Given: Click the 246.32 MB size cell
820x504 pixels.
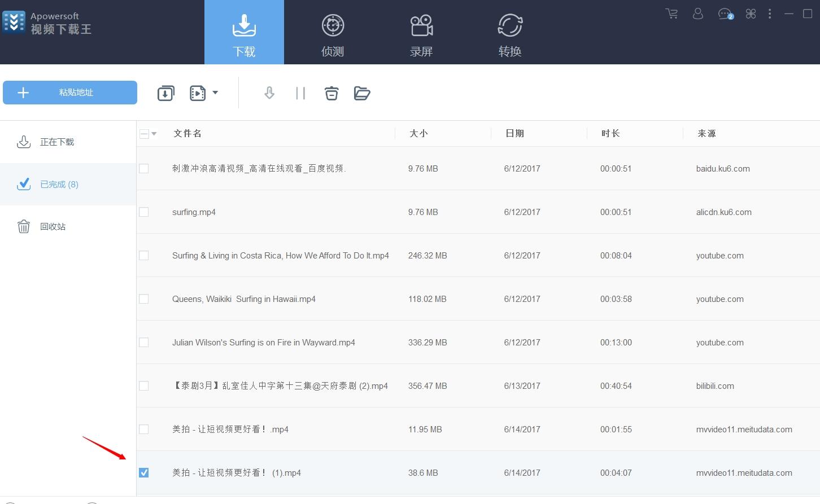Looking at the screenshot, I should [x=428, y=256].
